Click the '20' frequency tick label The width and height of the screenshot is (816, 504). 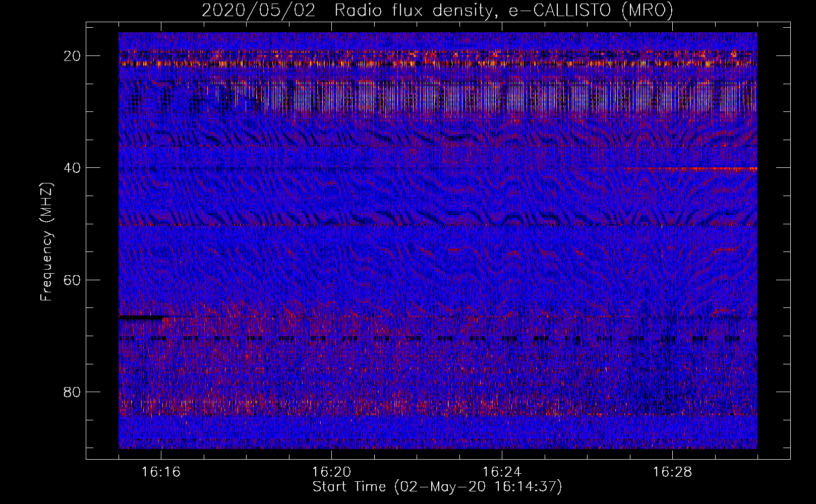(72, 56)
